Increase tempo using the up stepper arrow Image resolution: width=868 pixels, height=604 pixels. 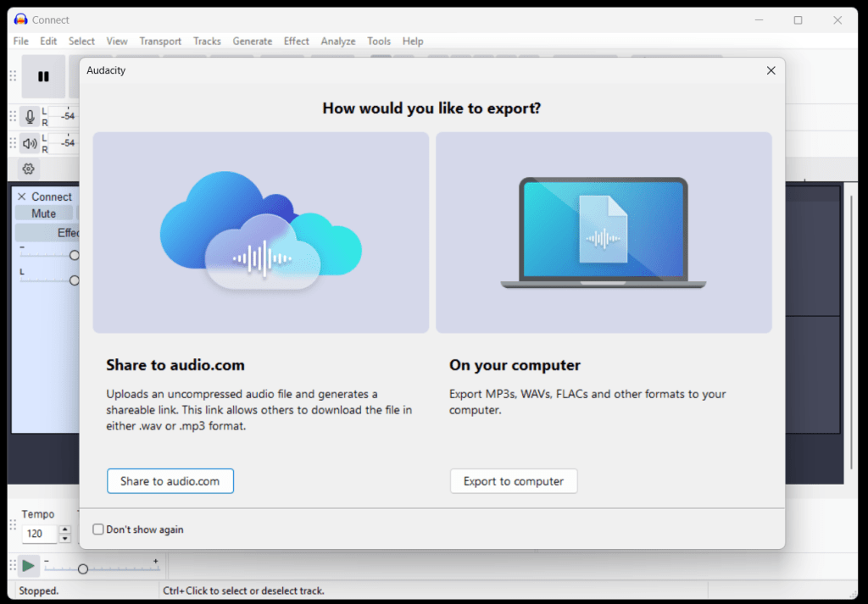[x=65, y=529]
